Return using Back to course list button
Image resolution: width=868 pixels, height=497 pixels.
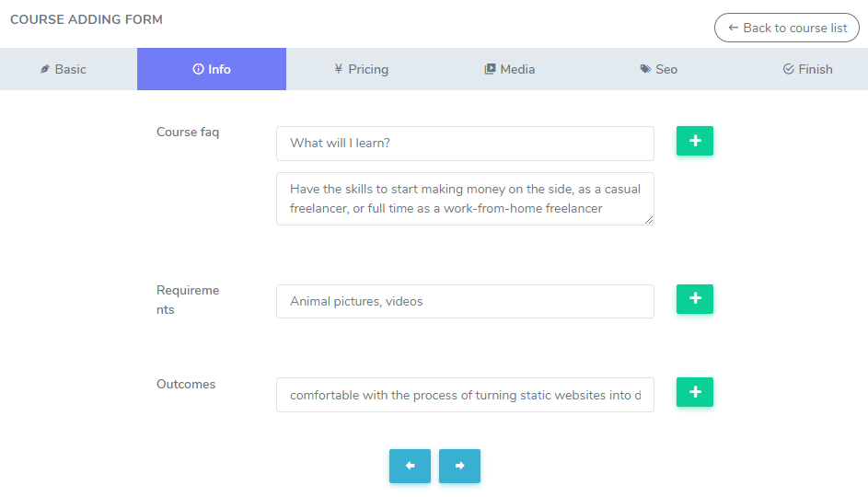[x=787, y=28]
